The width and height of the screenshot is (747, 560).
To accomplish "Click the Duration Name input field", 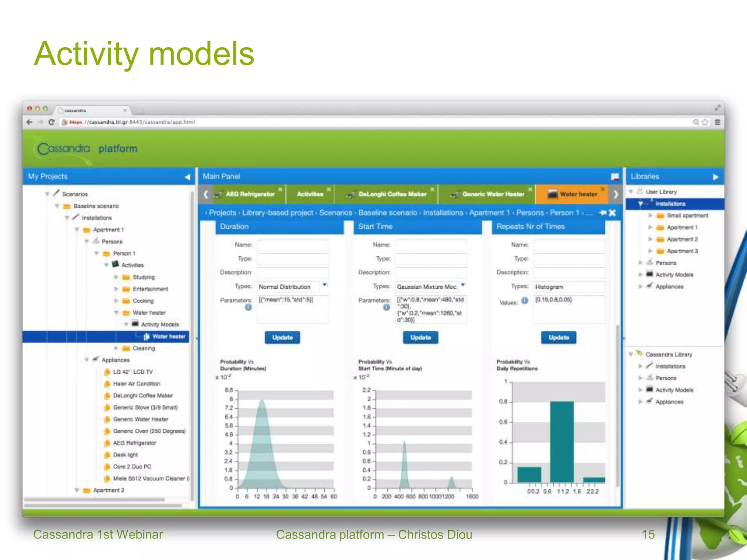I will click(293, 245).
